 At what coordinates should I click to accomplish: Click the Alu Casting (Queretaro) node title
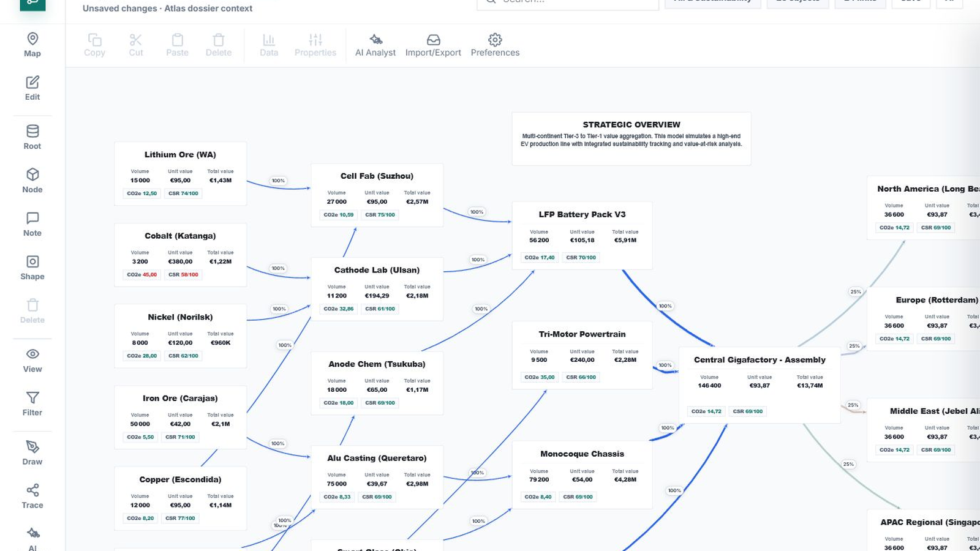click(x=377, y=459)
